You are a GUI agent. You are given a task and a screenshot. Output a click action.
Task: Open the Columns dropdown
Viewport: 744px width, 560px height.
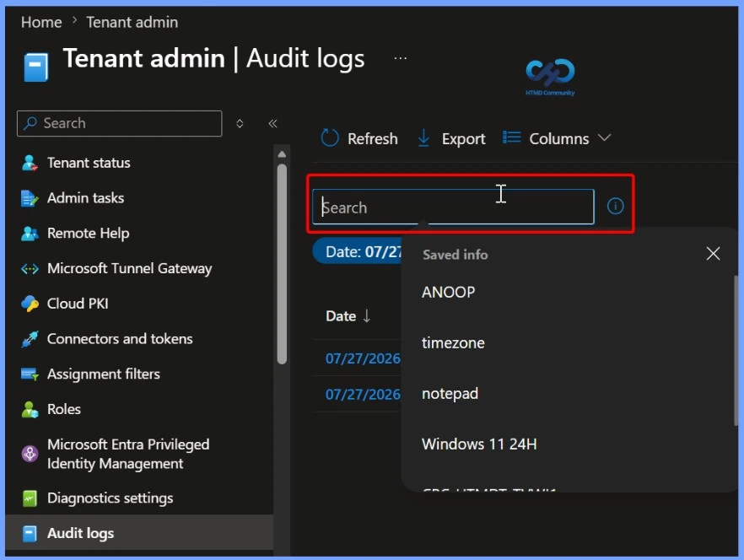click(557, 138)
